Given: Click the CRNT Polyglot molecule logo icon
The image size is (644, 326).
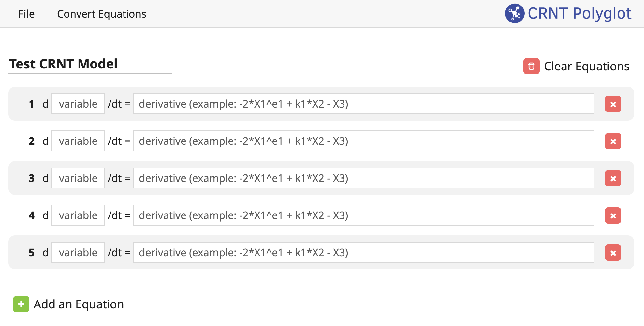Looking at the screenshot, I should coord(514,13).
